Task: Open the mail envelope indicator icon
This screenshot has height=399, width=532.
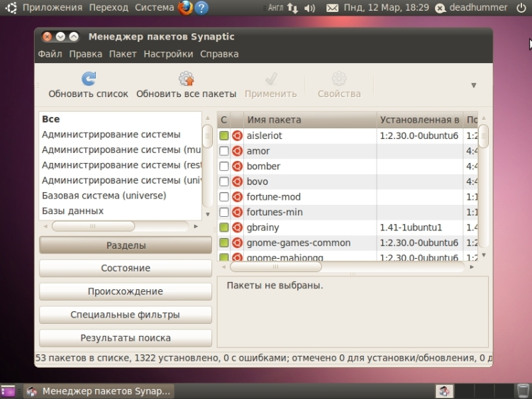Action: [x=332, y=8]
